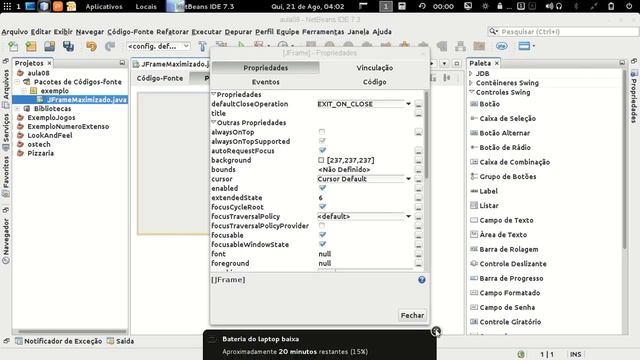640x360 pixels.
Task: Select the Botão de Rádio palette component
Action: click(500, 147)
